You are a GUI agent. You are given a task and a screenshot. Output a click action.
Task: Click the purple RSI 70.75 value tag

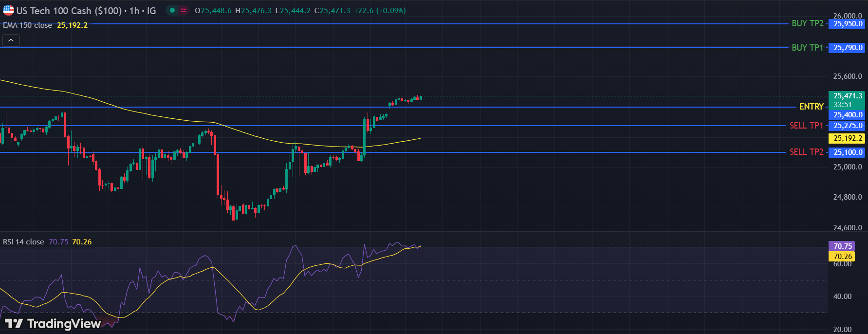(x=842, y=246)
